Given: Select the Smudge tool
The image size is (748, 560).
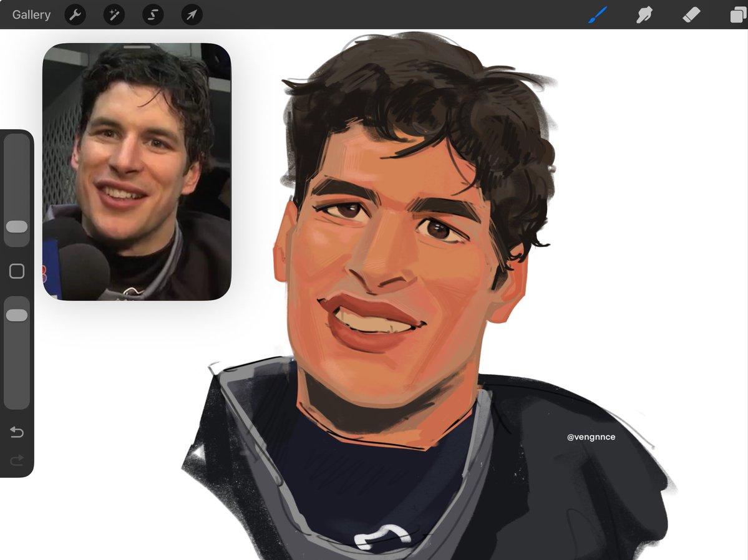Looking at the screenshot, I should [644, 15].
